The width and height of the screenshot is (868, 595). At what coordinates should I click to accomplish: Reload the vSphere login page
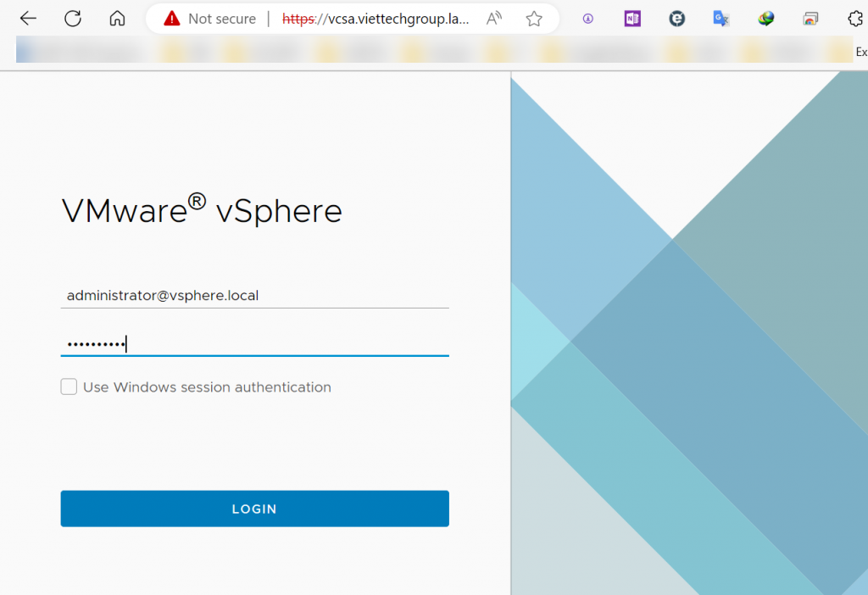click(73, 19)
